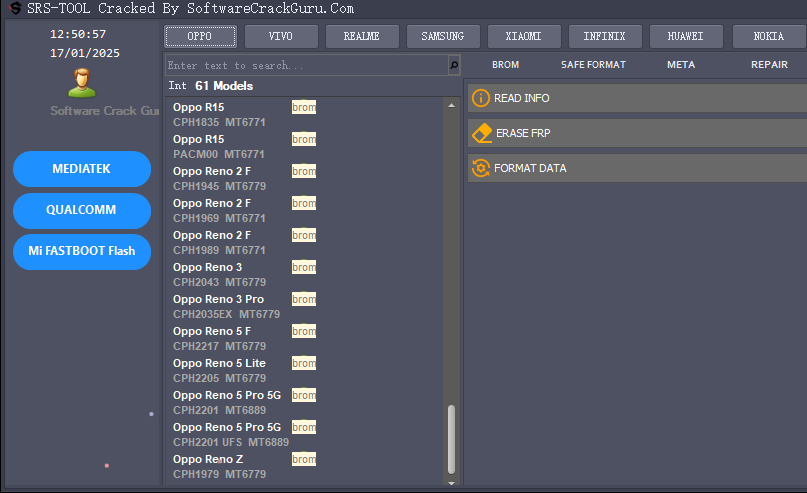Click the search magnifier icon
This screenshot has width=807, height=493.
coord(454,65)
